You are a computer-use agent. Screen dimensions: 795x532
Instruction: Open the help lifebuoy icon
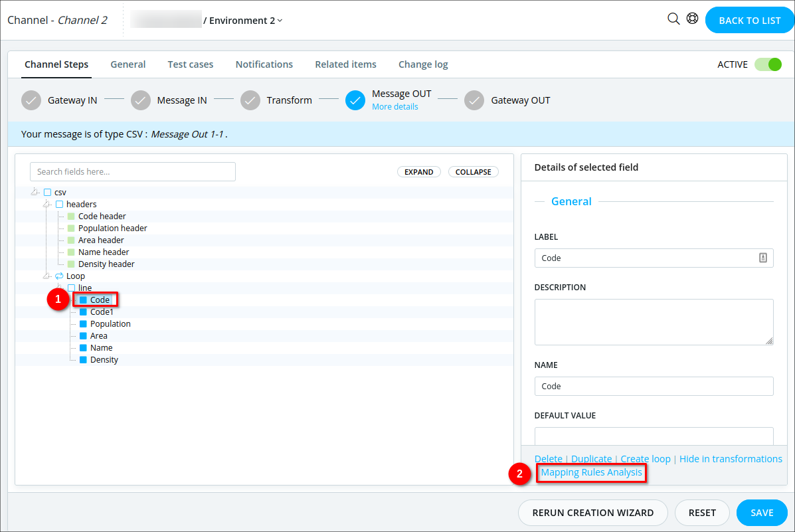[x=692, y=19]
